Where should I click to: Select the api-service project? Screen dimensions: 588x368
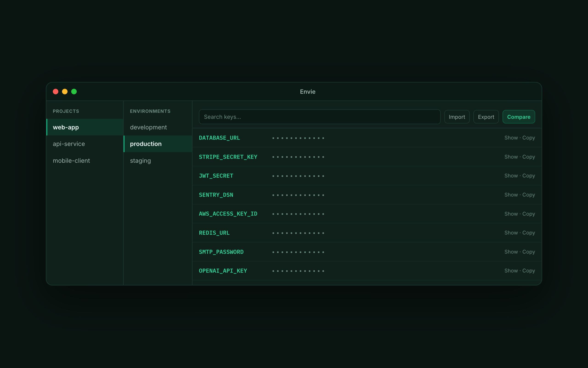(85, 144)
